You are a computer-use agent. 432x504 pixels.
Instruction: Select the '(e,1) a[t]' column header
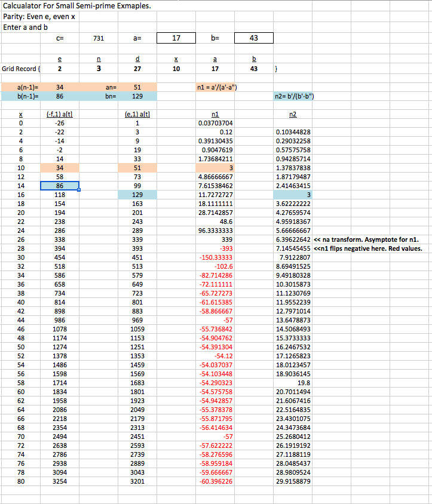137,114
